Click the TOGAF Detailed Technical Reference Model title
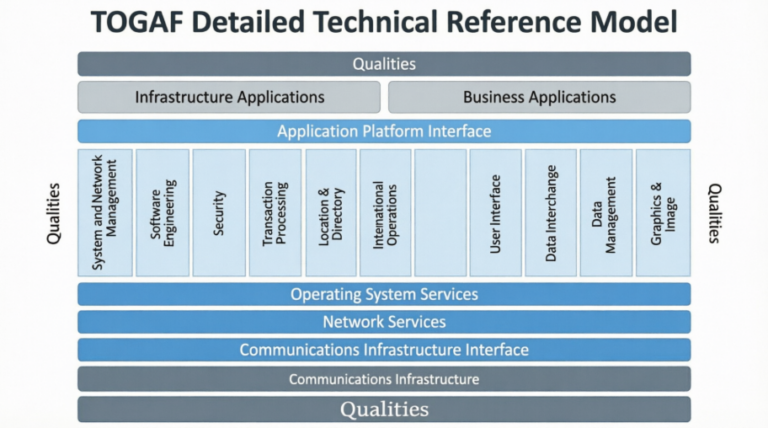768x428 pixels. [x=384, y=22]
